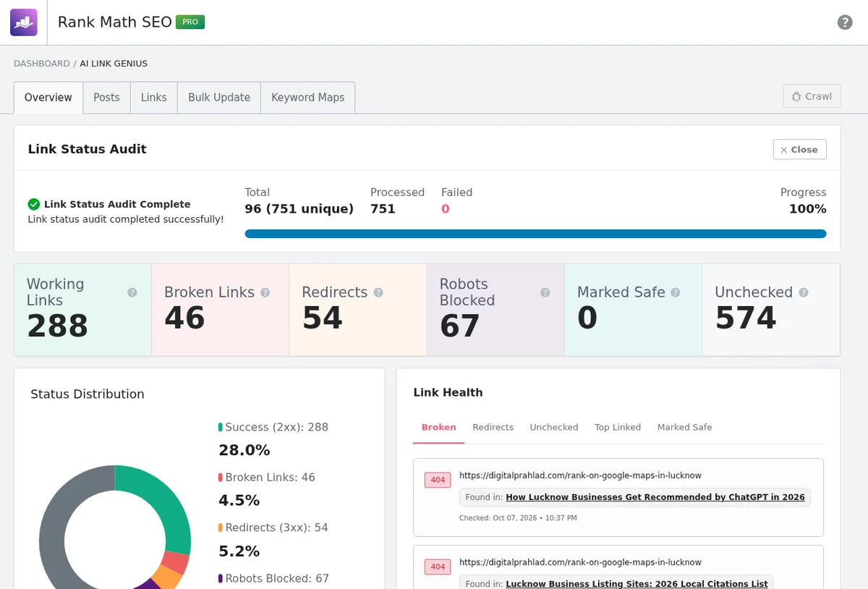Click help icon beside Broken Links
Screen dimensions: 868x589
[x=265, y=292]
